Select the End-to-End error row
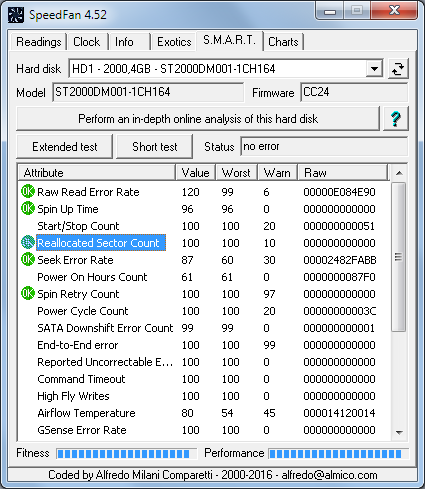425x489 pixels. coord(204,345)
